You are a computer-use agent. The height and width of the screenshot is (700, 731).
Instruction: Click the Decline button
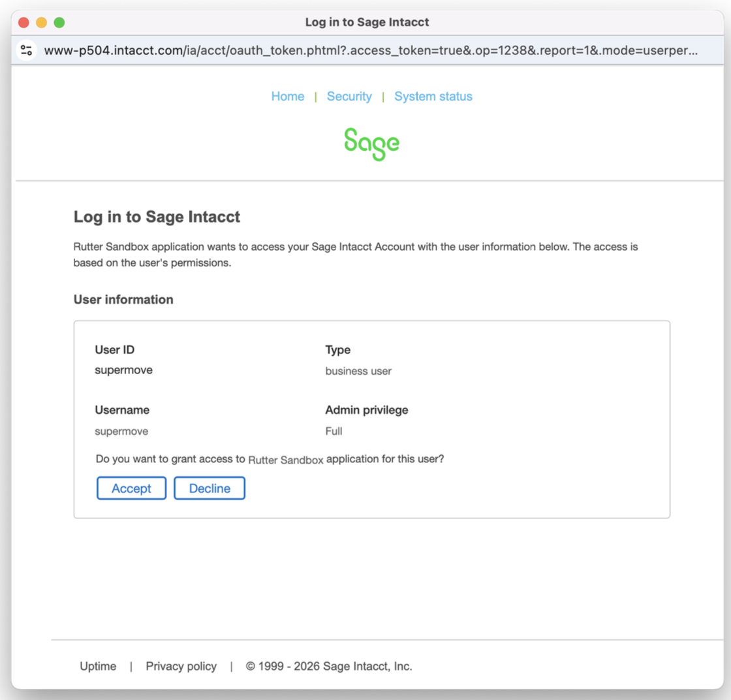click(210, 488)
